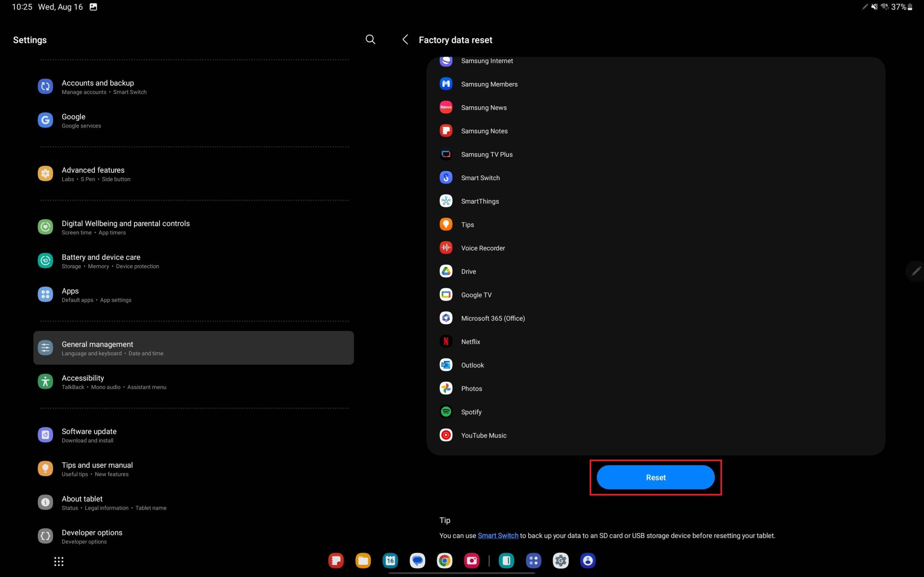
Task: Select the Microsoft 365 (Office) row
Action: click(655, 318)
